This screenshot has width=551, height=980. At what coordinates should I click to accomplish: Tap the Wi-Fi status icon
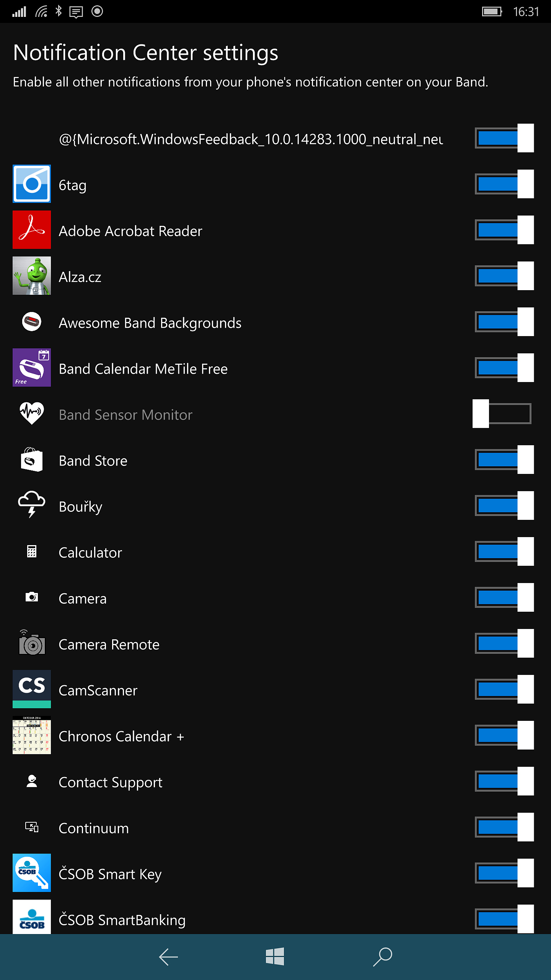click(41, 11)
